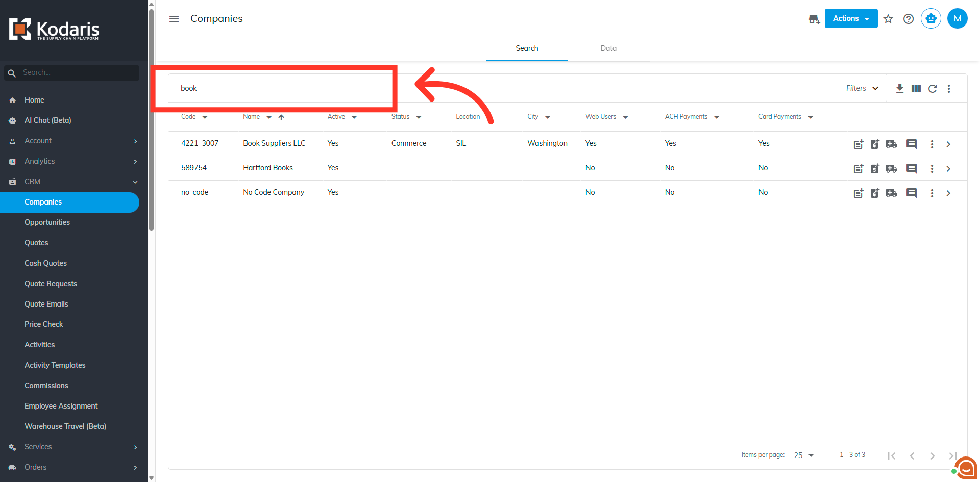Open the Actions dropdown button
980x482 pixels.
point(851,18)
